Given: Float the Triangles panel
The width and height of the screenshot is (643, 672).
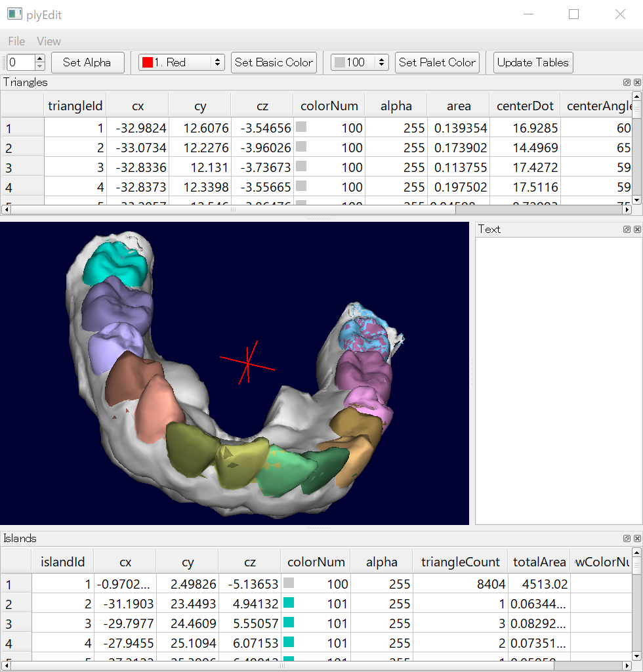Looking at the screenshot, I should 627,83.
